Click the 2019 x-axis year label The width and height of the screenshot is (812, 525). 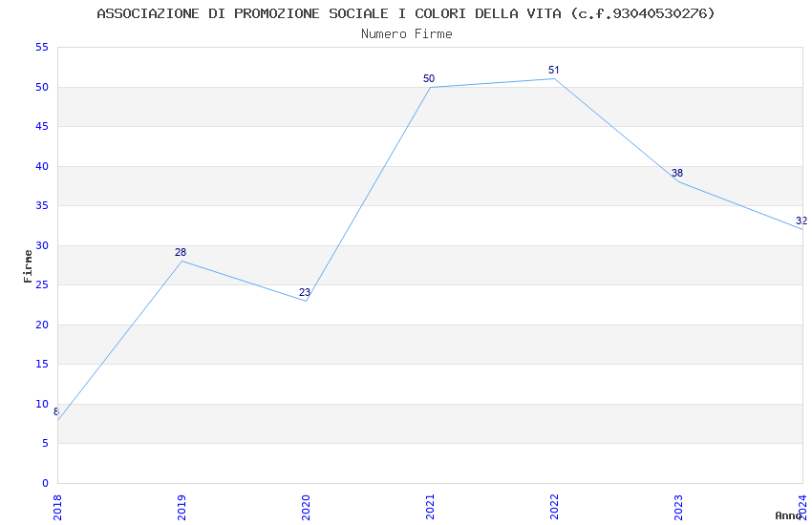(x=182, y=506)
